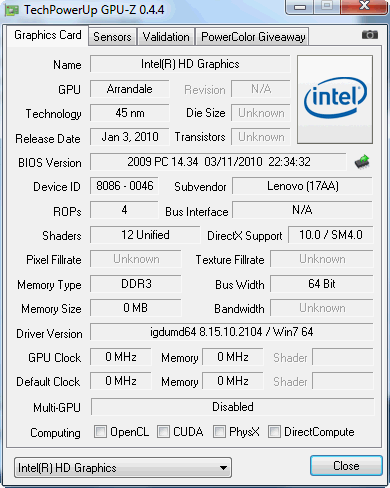390x488 pixels.
Task: Select the Graphics Card tab
Action: (x=48, y=35)
